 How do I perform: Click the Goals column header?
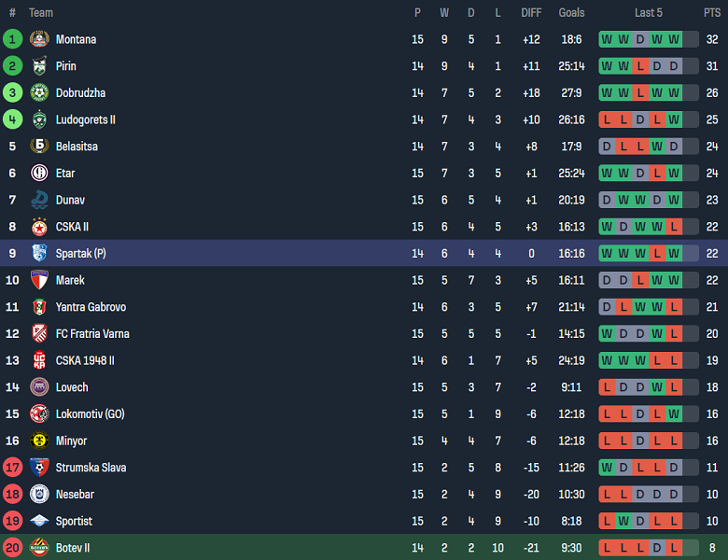pyautogui.click(x=571, y=13)
